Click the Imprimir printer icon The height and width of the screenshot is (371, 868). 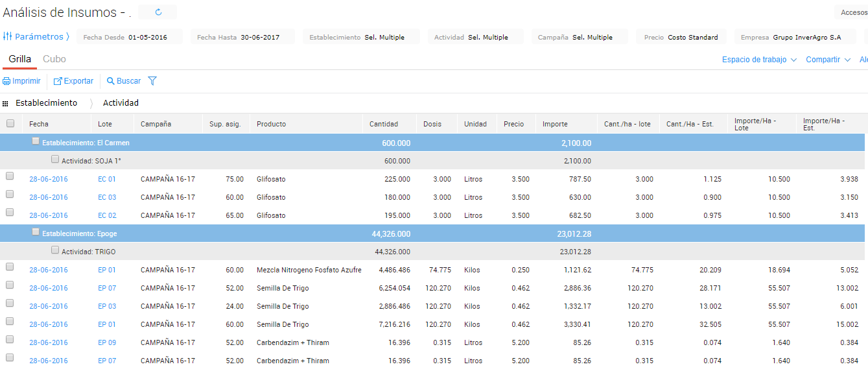[x=6, y=81]
